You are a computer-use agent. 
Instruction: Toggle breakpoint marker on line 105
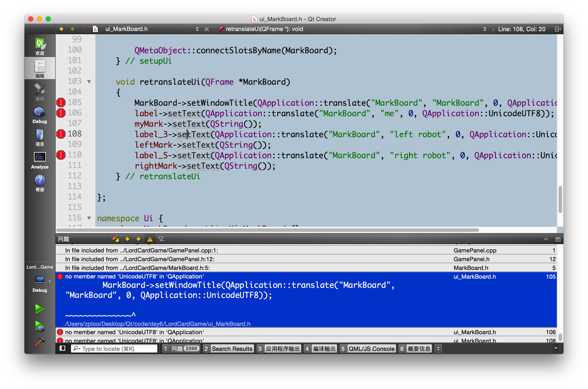tap(61, 103)
